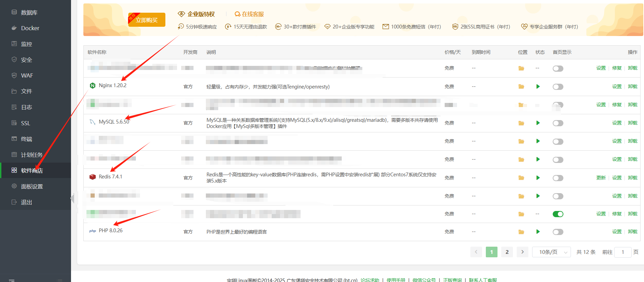Click the Docker icon in the sidebar
Image resolution: width=644 pixels, height=282 pixels.
coord(14,28)
